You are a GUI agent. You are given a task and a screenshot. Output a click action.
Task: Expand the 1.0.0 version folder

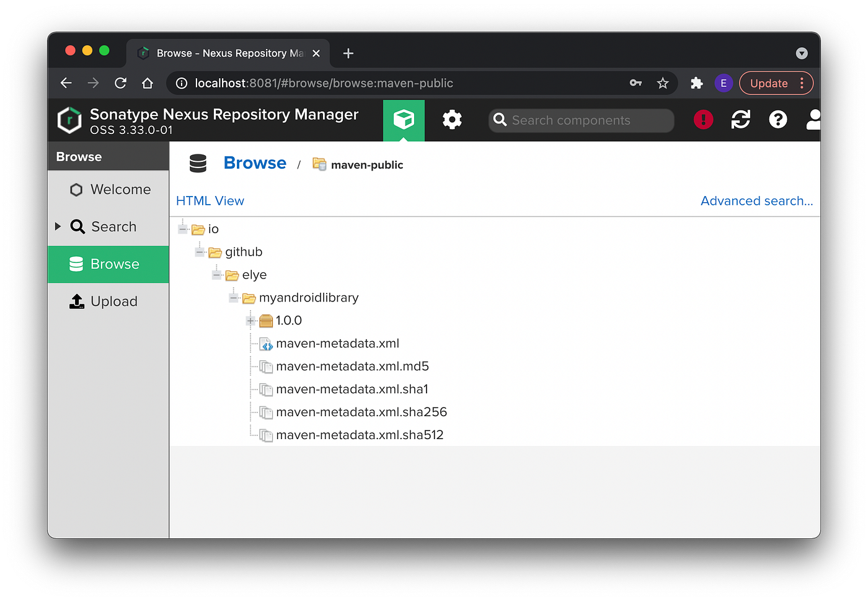pyautogui.click(x=250, y=321)
